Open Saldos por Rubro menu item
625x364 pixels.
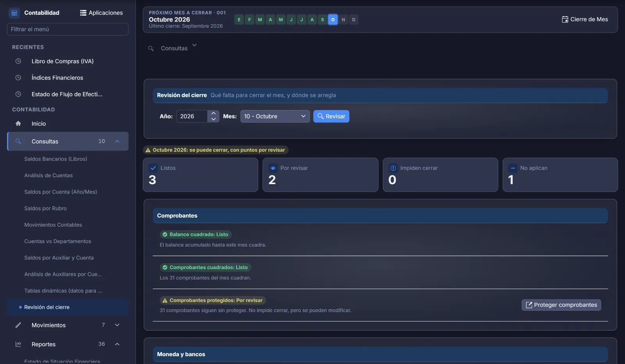tap(45, 208)
